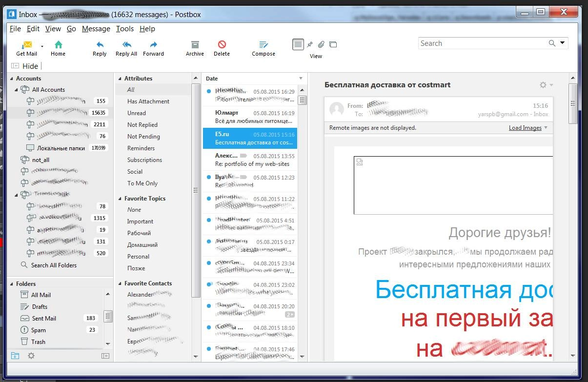Select the Important topic
Image resolution: width=588 pixels, height=382 pixels.
point(140,221)
